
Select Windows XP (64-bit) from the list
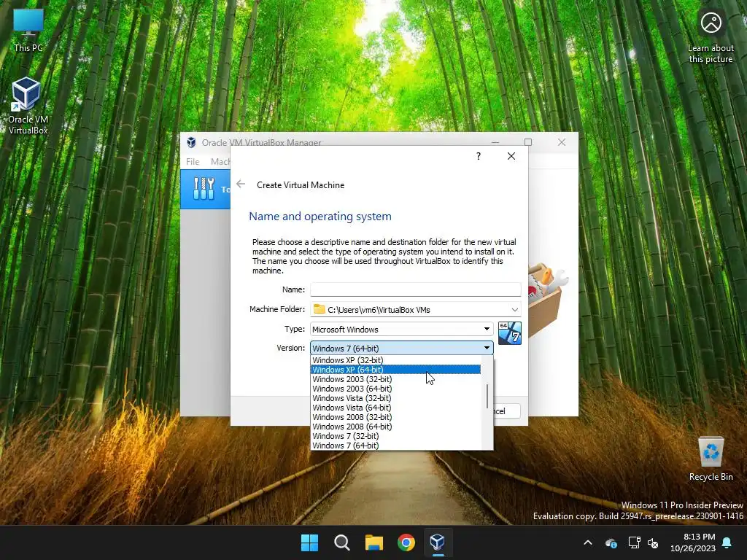[395, 370]
